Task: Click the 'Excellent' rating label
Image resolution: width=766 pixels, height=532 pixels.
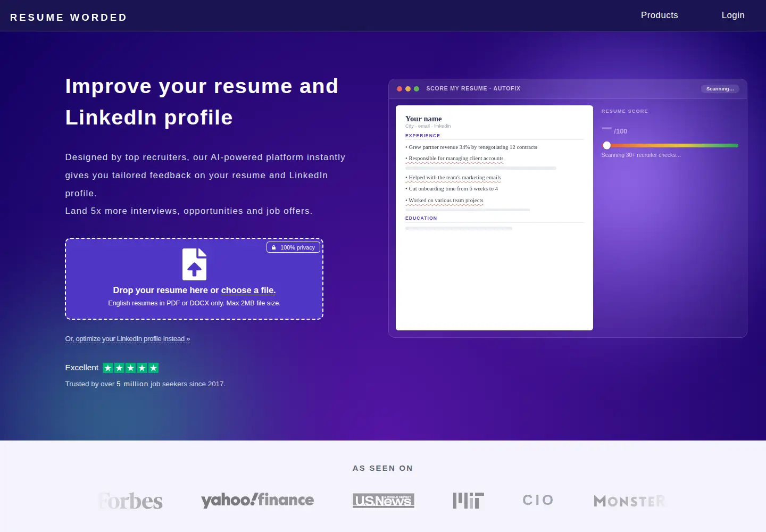Action: [x=82, y=368]
